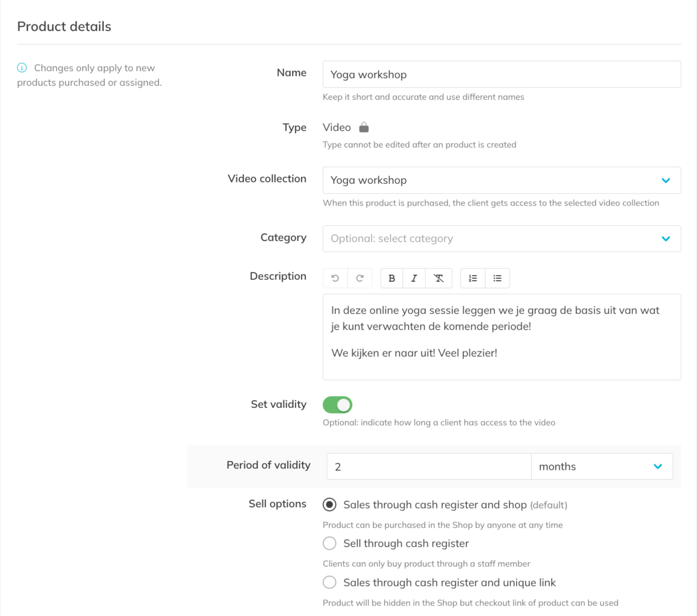Screen dimensions: 697x616
Task: Insert a numbered list in description
Action: point(473,278)
